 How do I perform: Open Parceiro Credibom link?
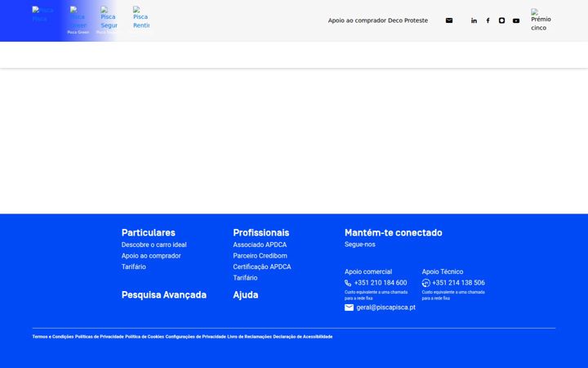tap(260, 256)
